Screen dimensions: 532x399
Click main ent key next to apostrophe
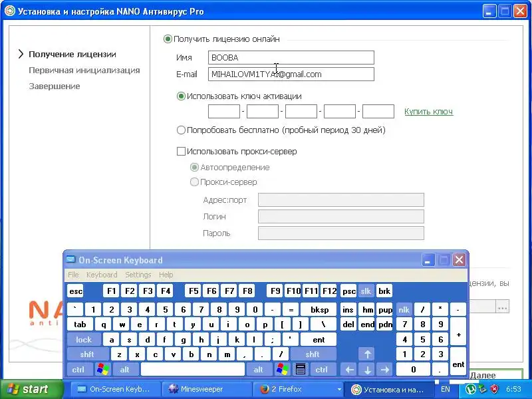pyautogui.click(x=319, y=340)
